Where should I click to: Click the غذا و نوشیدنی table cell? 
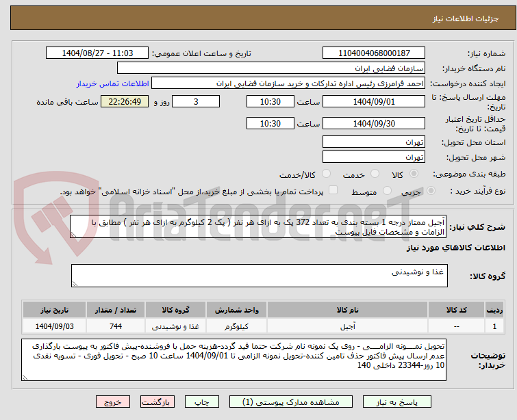176,326
